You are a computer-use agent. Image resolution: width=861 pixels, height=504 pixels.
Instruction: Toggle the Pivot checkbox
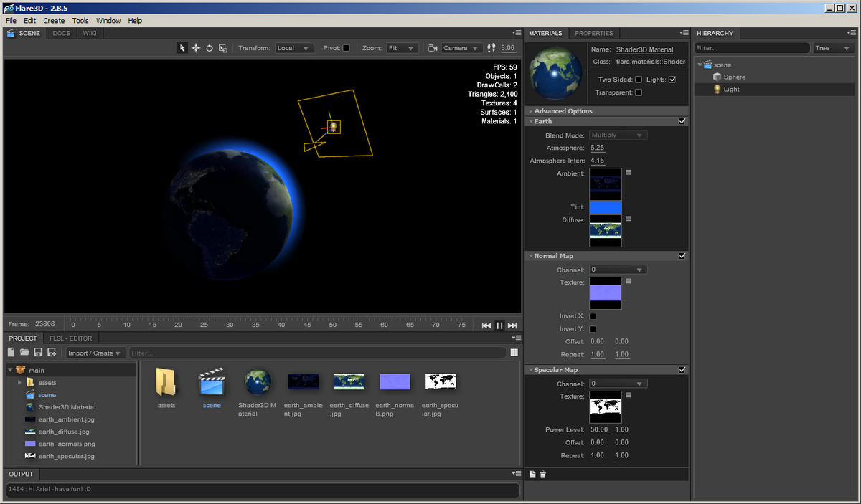pos(347,48)
